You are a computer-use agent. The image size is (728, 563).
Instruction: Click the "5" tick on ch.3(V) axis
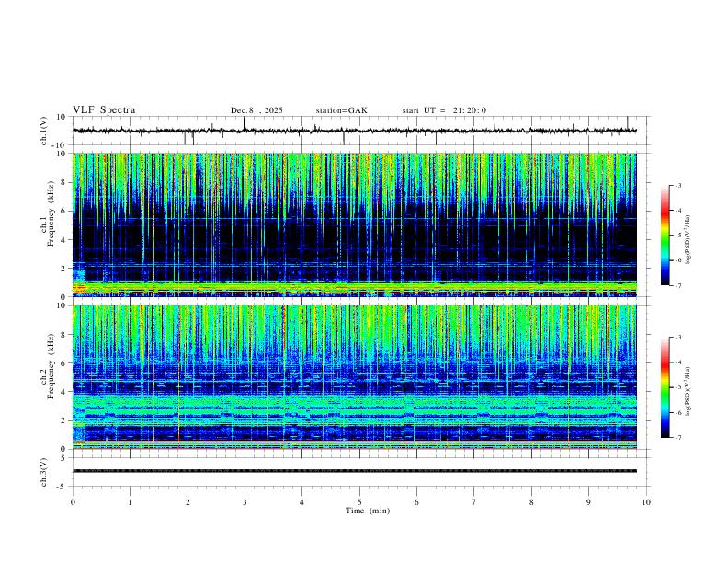tap(63, 458)
